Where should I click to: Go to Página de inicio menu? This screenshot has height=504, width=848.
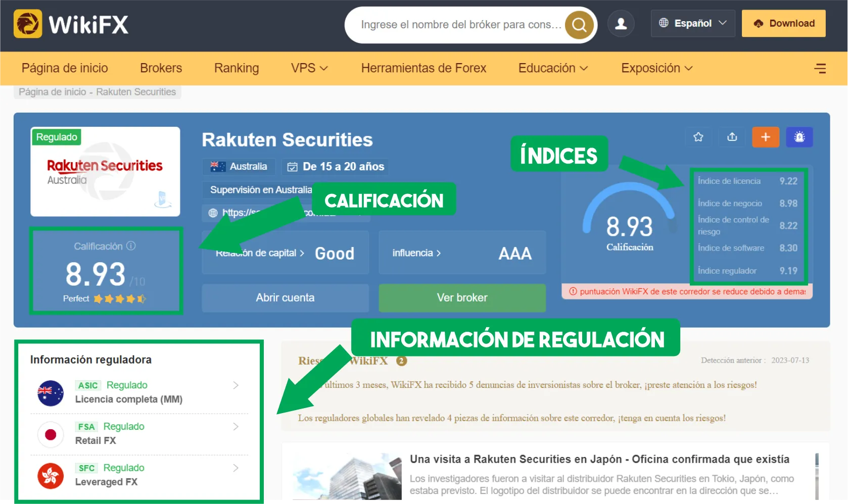click(x=65, y=68)
